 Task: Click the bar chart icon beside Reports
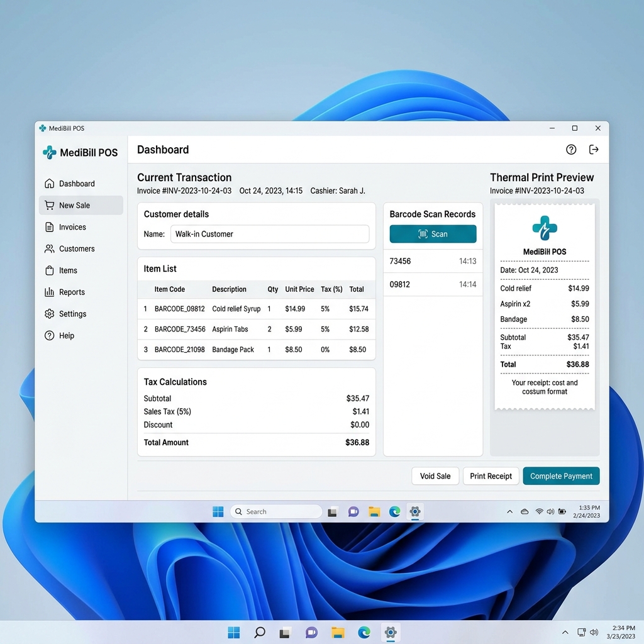click(49, 292)
